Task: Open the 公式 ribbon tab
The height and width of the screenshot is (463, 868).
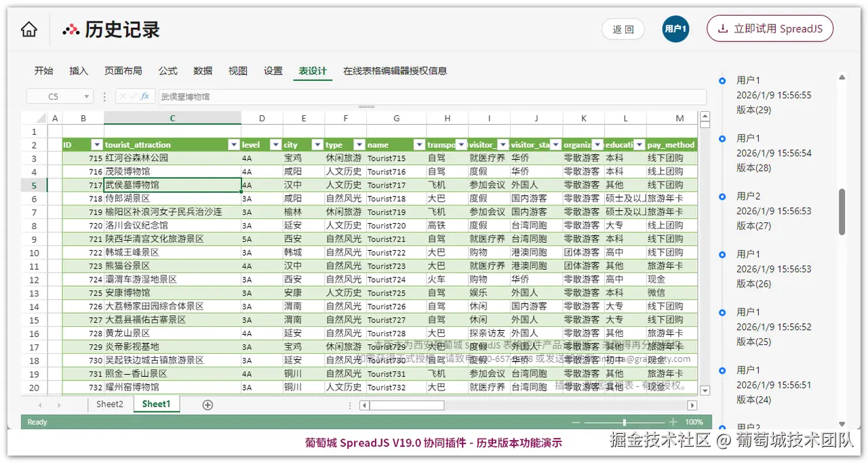Action: pos(168,71)
